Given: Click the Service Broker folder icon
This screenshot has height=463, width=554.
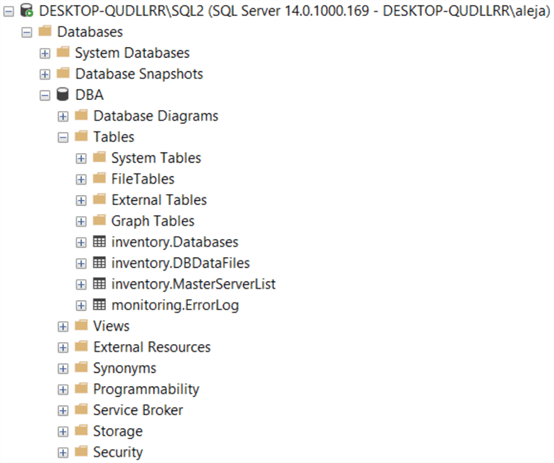Looking at the screenshot, I should [x=81, y=409].
